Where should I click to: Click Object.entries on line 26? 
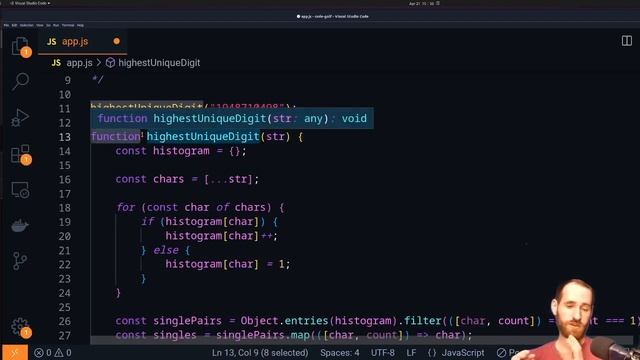coord(285,321)
